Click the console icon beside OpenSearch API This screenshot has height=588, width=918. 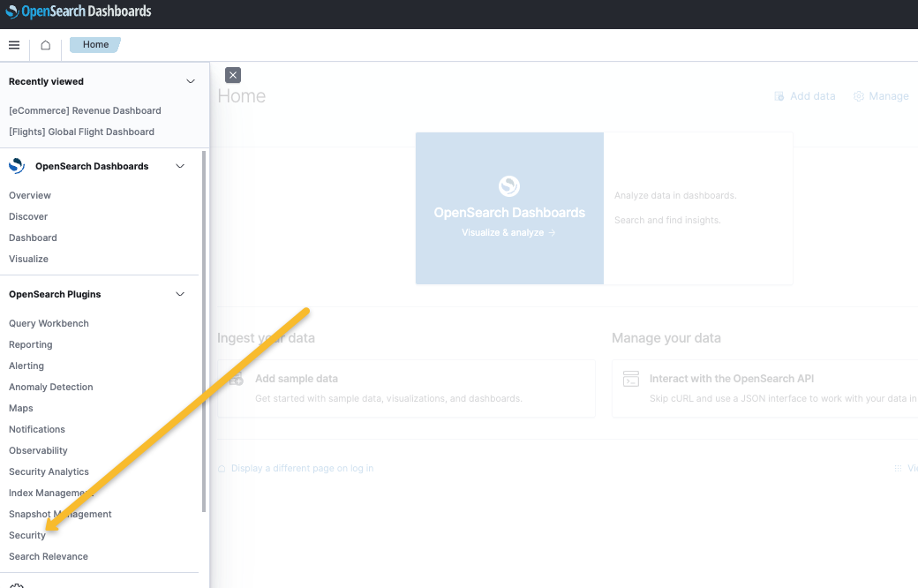coord(631,379)
